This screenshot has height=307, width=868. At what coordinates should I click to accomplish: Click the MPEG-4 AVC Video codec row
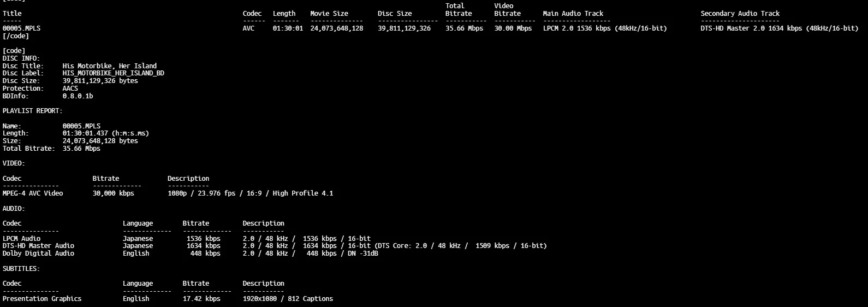pyautogui.click(x=33, y=193)
